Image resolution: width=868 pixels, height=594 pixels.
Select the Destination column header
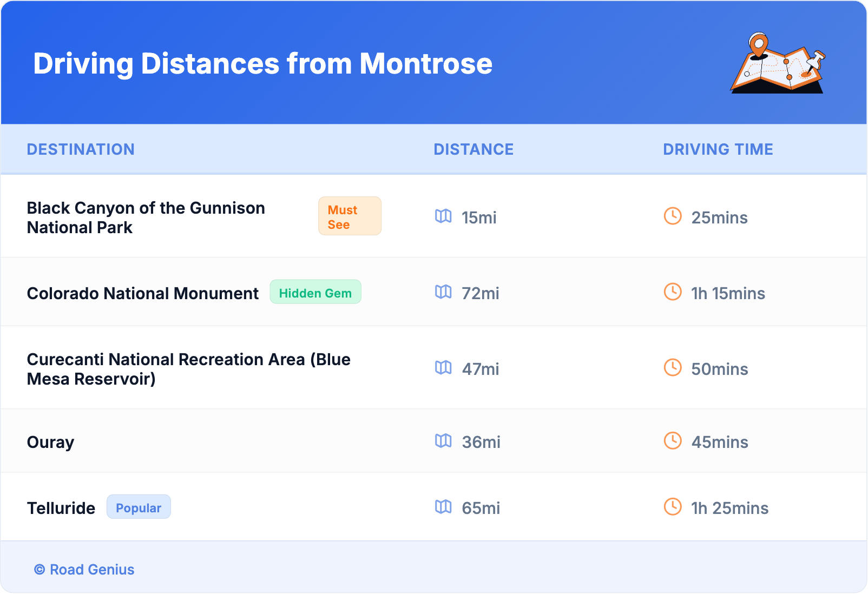click(81, 149)
